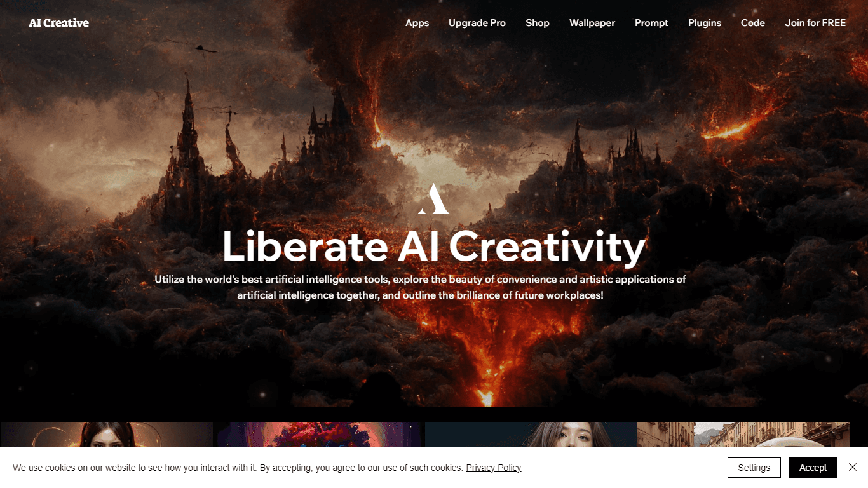Screen dimensions: 868x488
Task: Open the street buildings scene thumbnail
Action: pos(743,435)
